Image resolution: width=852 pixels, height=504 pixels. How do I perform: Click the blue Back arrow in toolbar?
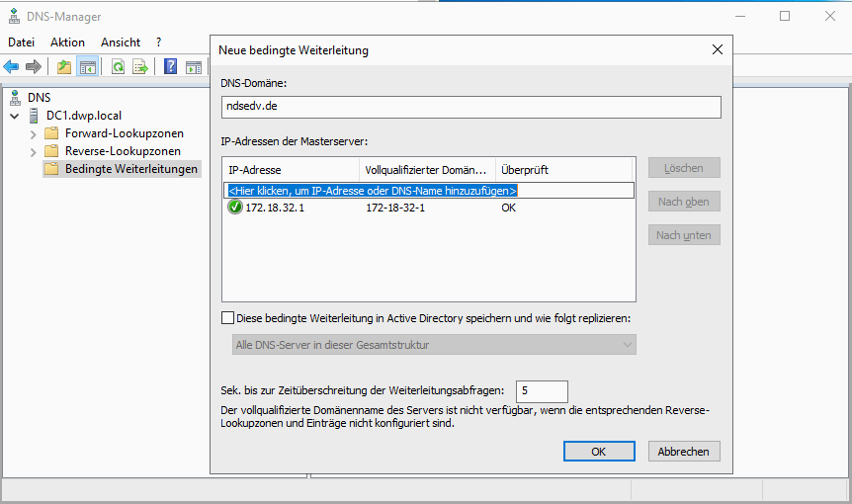[x=12, y=66]
